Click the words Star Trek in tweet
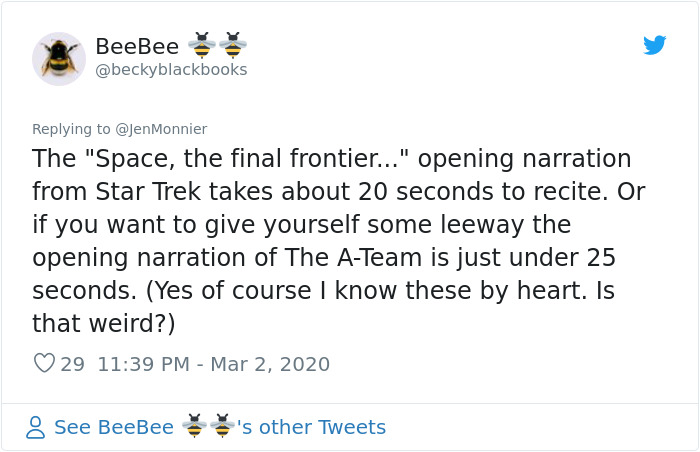700x452 pixels. [x=148, y=192]
